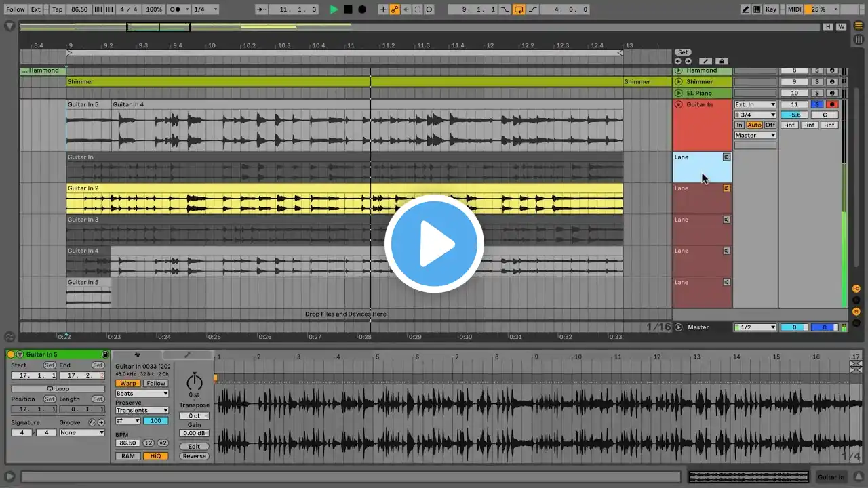Toggle Automation Arm in the top toolbar
The height and width of the screenshot is (488, 868).
(x=394, y=9)
